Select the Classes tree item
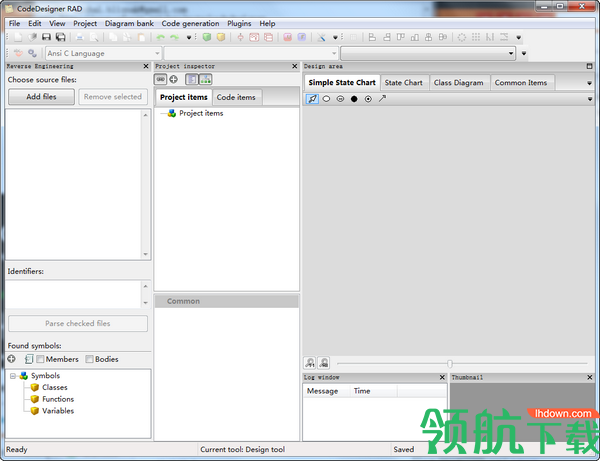600x461 pixels. tap(55, 387)
